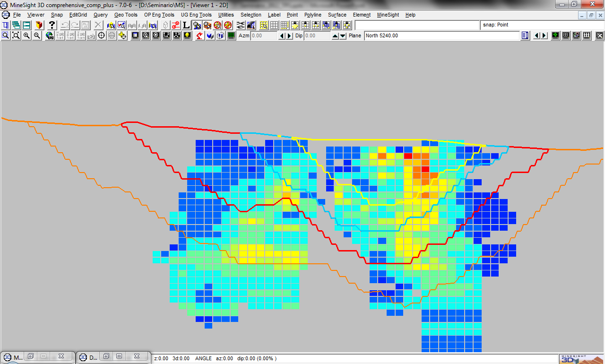Click the first red circle snap icon
Screen dimensions: 605x364
pyautogui.click(x=217, y=25)
